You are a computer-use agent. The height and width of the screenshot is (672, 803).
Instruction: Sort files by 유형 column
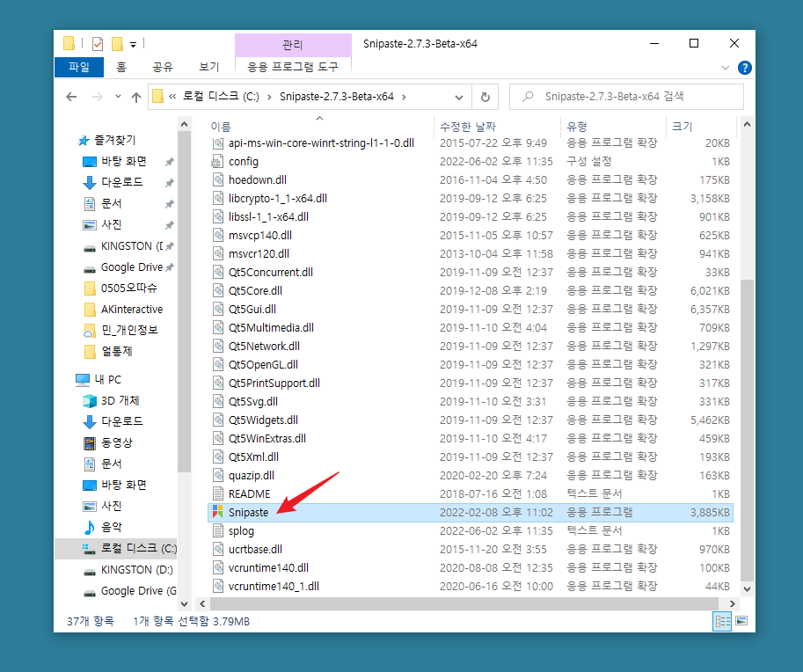tap(577, 127)
